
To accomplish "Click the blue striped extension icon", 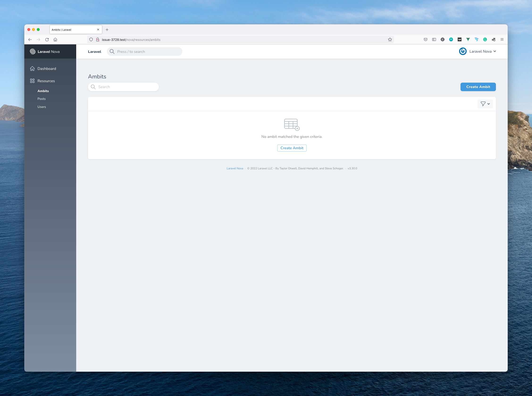I will (x=477, y=39).
